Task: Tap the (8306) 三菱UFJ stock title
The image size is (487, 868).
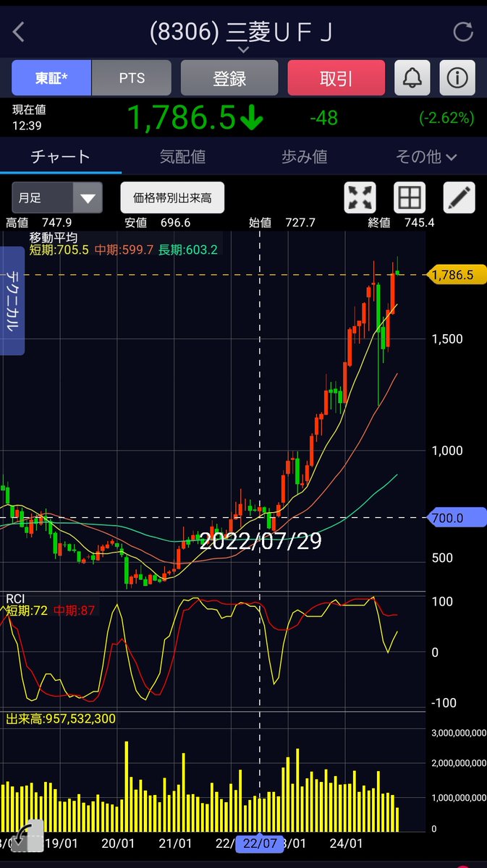Action: (241, 33)
